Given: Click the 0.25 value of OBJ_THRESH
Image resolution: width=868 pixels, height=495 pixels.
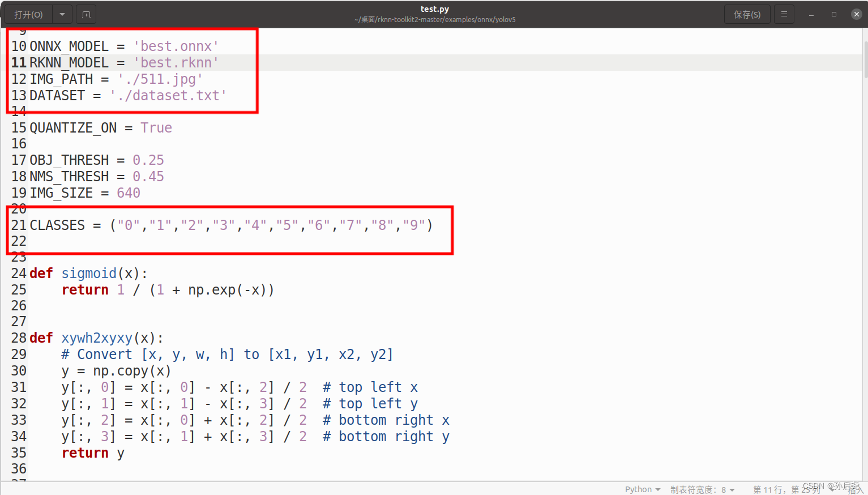Looking at the screenshot, I should tap(148, 160).
